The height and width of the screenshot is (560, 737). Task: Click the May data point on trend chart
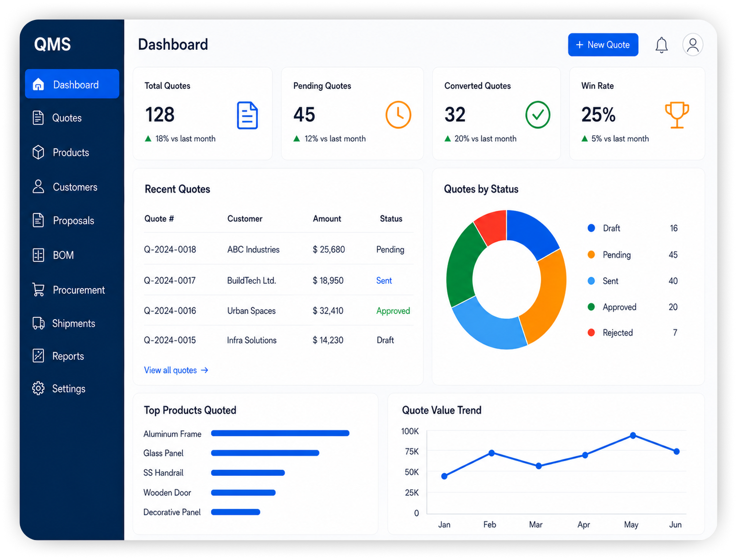tap(633, 435)
